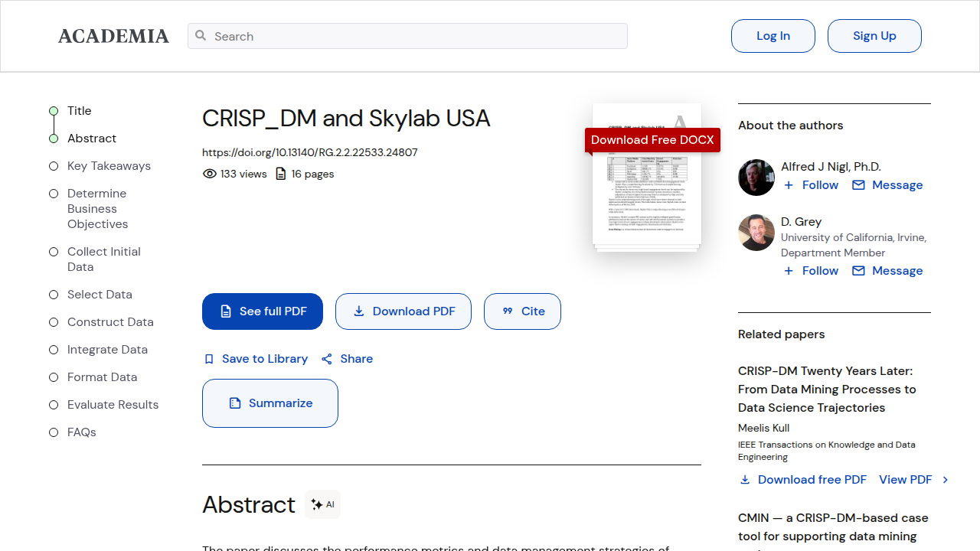Click plus icon to follow Alfred J Nigl

(x=789, y=185)
